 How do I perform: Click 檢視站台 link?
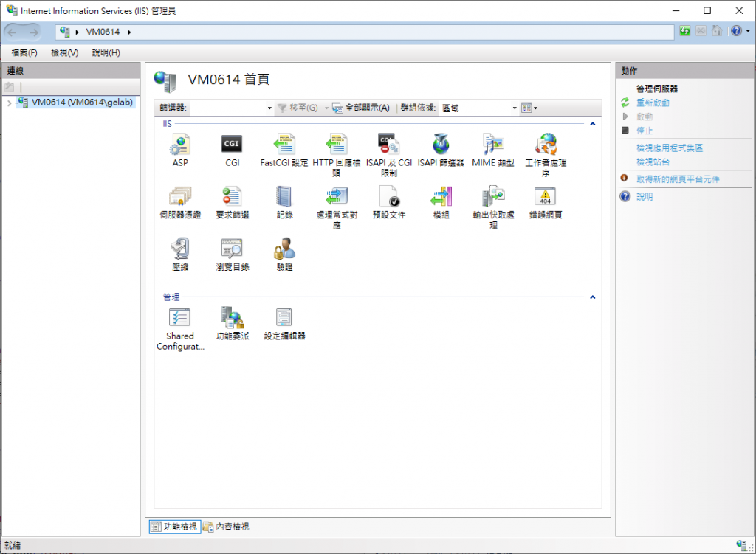coord(653,162)
